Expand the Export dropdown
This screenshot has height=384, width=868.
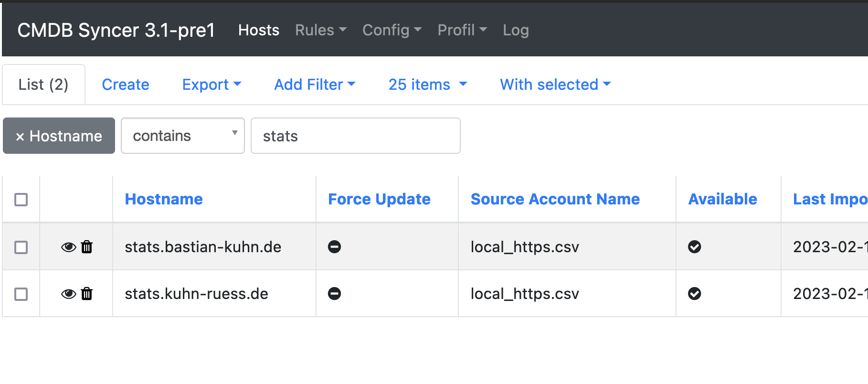click(x=212, y=85)
